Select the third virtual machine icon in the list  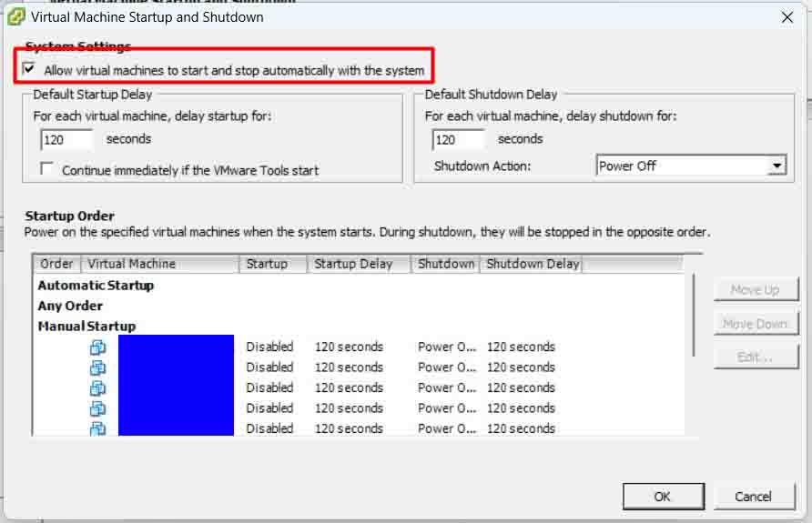point(98,387)
